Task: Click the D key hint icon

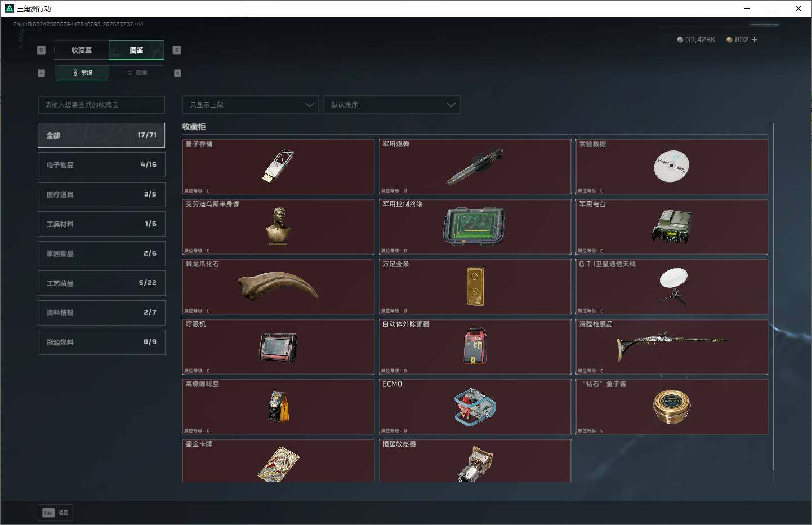Action: [178, 73]
